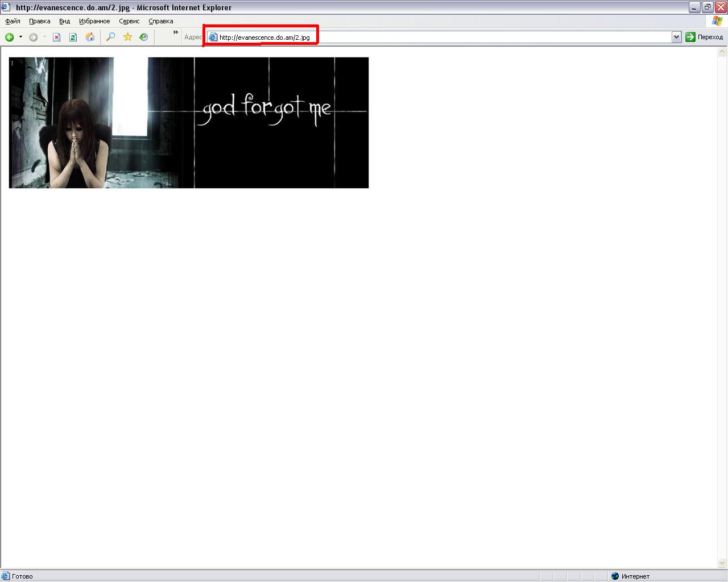Screen dimensions: 728x582
Task: Go to the Home page icon
Action: (x=90, y=37)
